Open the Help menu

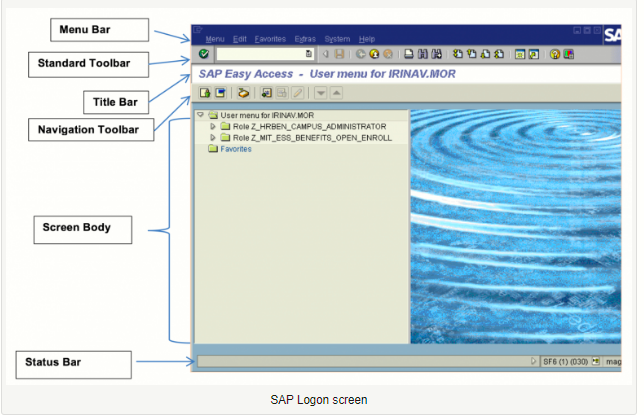click(367, 39)
